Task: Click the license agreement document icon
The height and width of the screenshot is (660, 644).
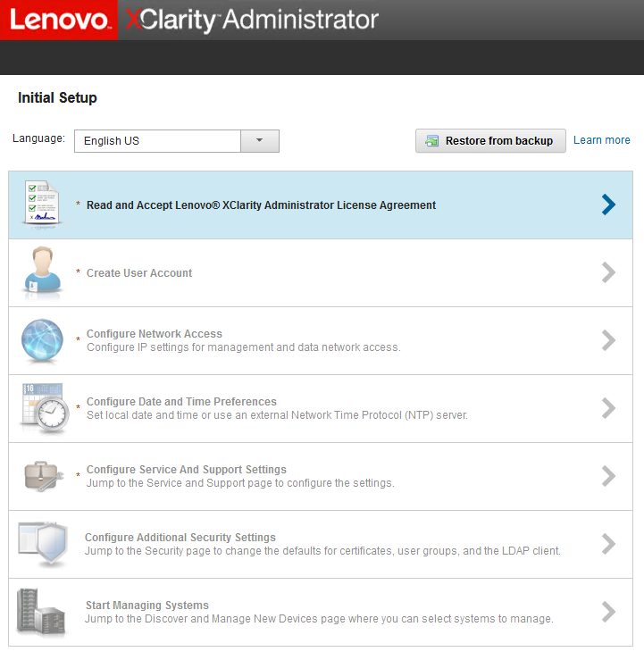Action: tap(41, 205)
